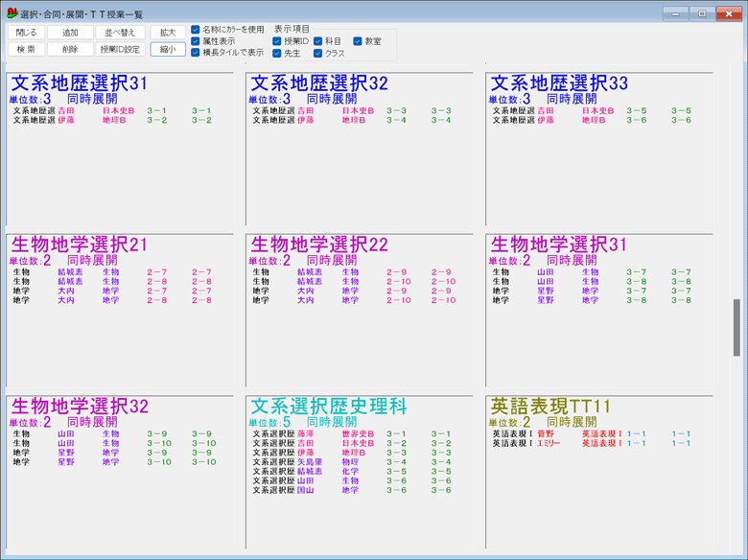Open 授業ID設定 settings

(x=120, y=49)
